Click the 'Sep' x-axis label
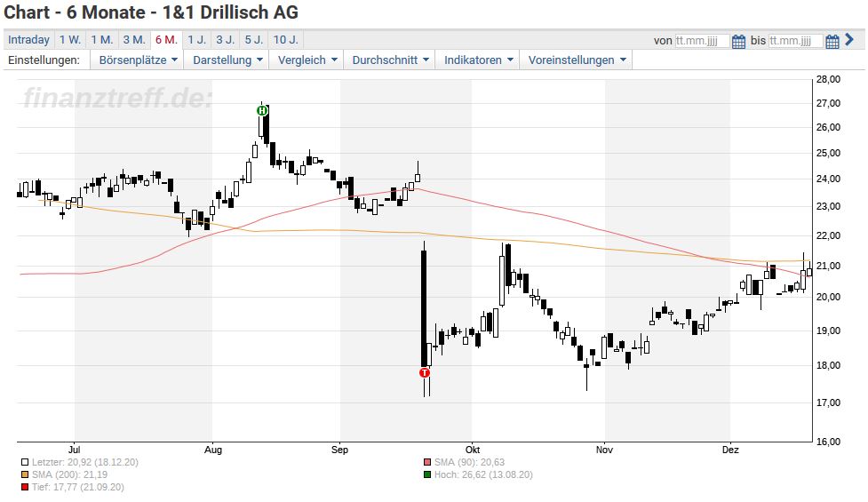The image size is (868, 502). (340, 450)
